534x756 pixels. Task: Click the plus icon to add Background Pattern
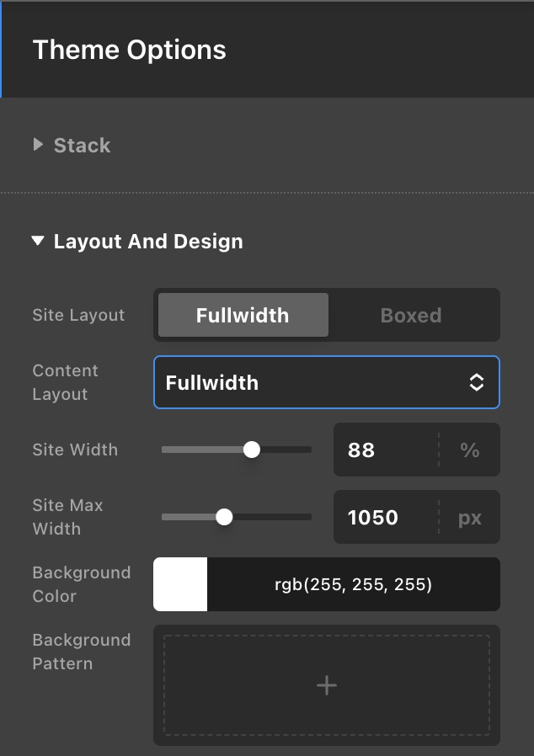coord(327,685)
